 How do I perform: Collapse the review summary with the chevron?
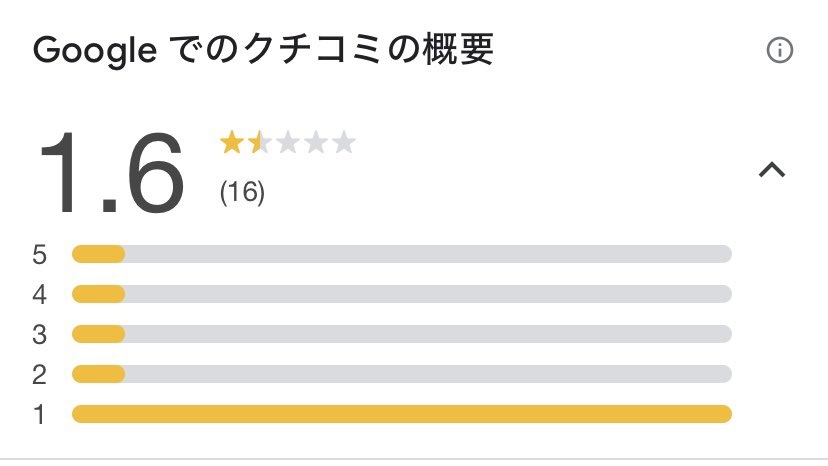tap(772, 171)
